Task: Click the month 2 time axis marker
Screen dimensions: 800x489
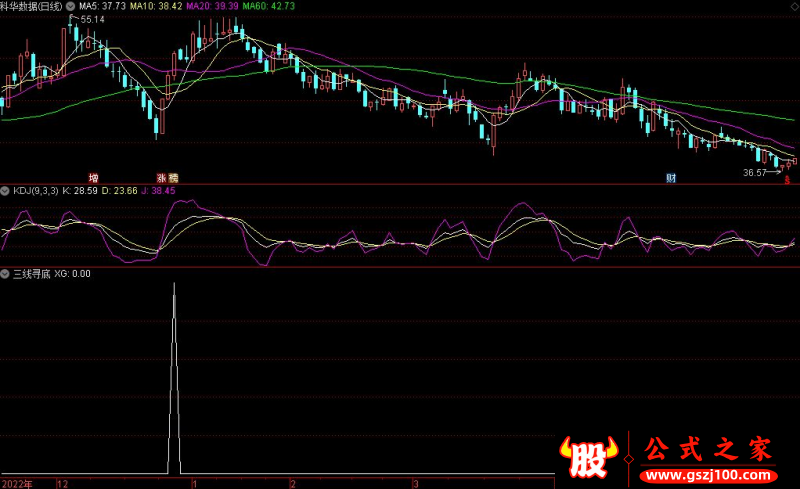Action: click(293, 484)
